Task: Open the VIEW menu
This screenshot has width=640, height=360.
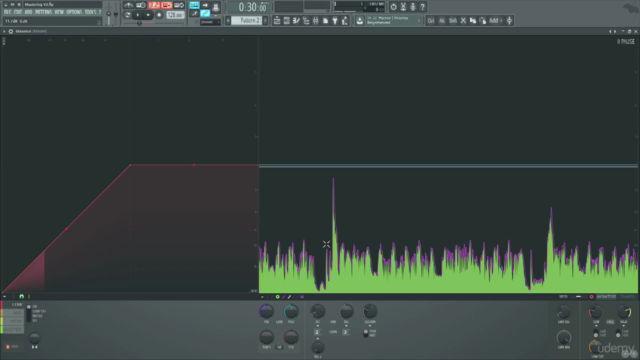Action: 59,12
